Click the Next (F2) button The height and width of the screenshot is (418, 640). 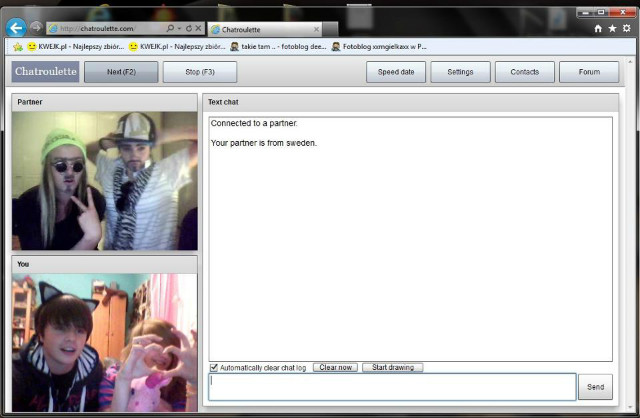(x=121, y=72)
